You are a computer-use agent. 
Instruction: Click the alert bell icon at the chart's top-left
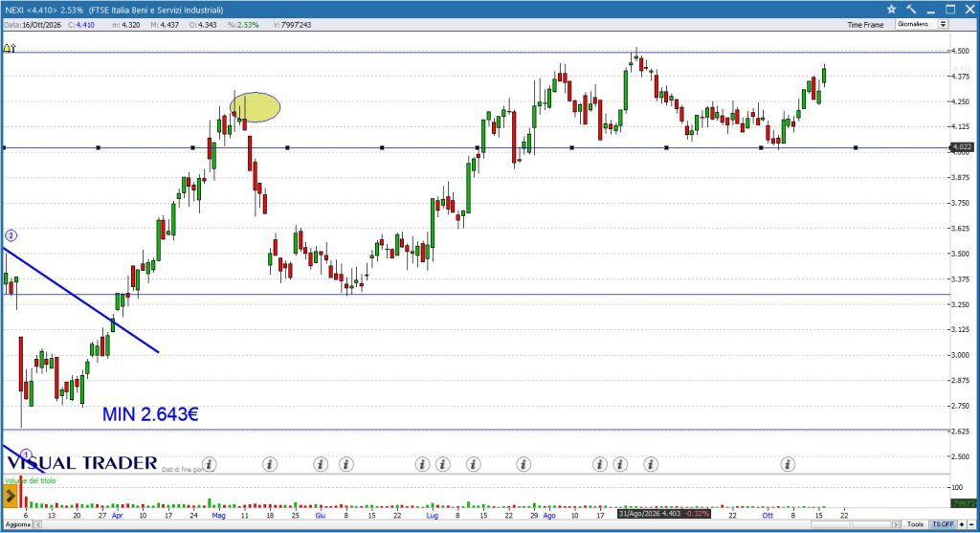point(7,48)
